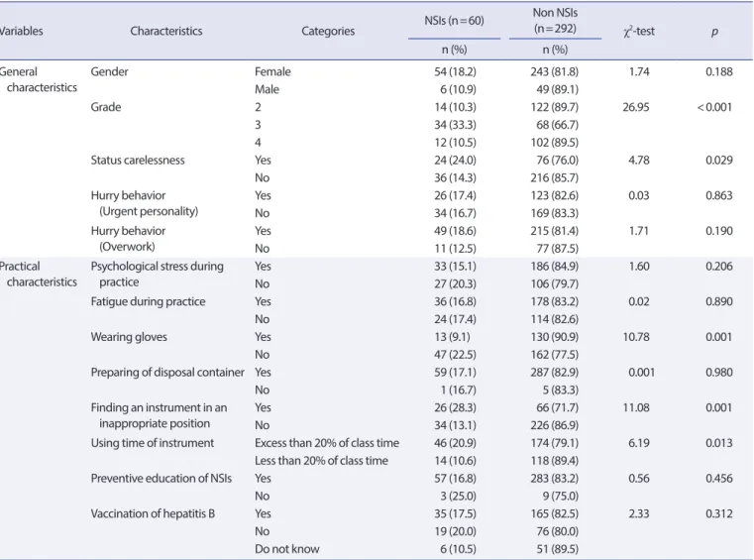Click the '49 (18.6)' value
Viewport: 754px width, 560px height.
pos(455,231)
